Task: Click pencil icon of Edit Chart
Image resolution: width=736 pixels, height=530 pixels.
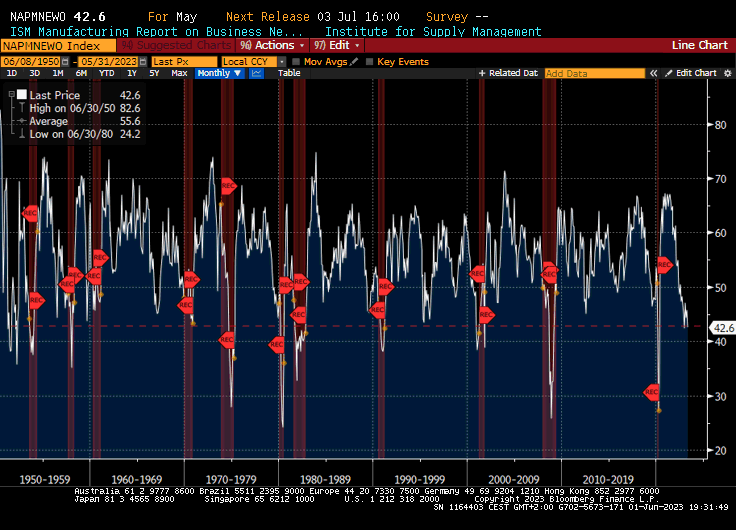Action: point(668,73)
